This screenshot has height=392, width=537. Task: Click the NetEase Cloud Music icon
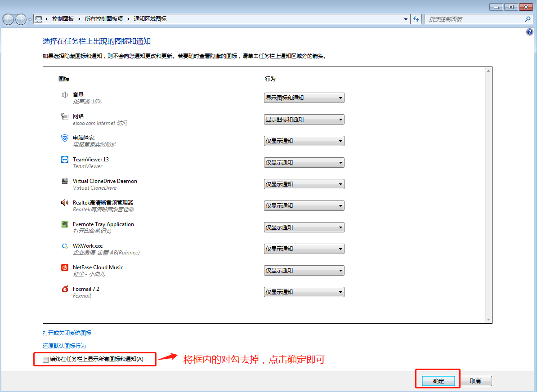(x=65, y=267)
